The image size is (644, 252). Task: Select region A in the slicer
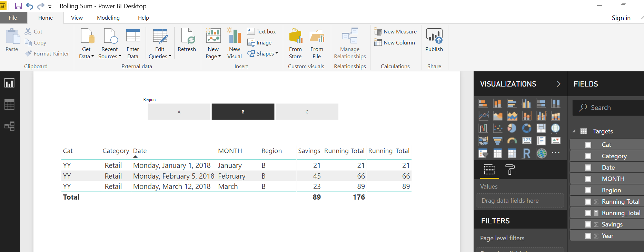(x=179, y=112)
